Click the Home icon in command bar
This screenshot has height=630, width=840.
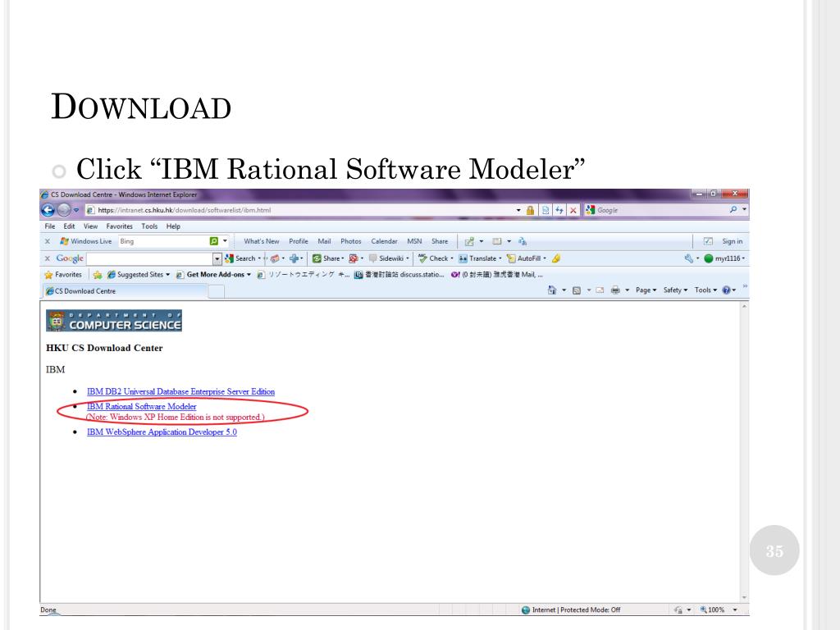pos(552,290)
